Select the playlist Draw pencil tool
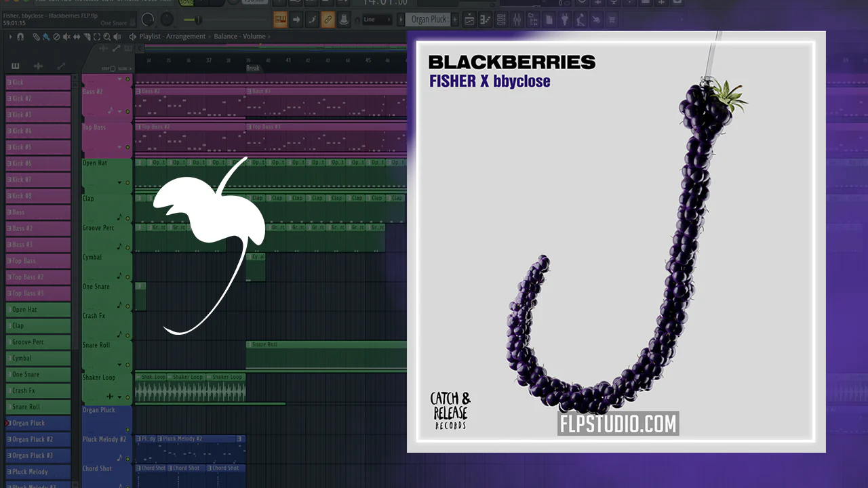 click(x=37, y=37)
